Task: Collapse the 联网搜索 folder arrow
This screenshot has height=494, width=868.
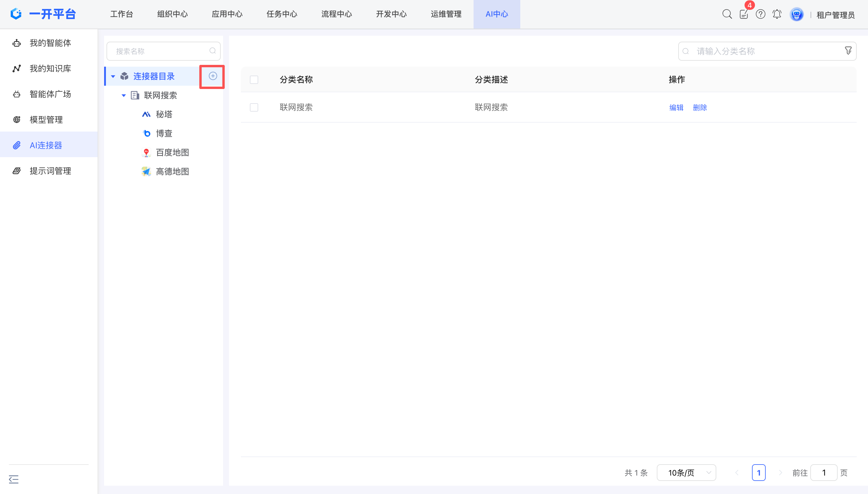Action: click(124, 96)
